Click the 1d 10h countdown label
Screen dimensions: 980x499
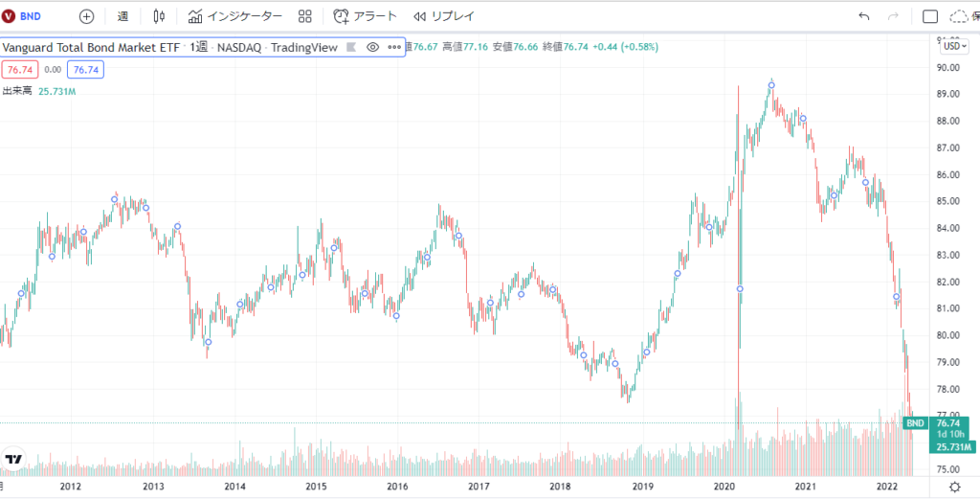952,434
